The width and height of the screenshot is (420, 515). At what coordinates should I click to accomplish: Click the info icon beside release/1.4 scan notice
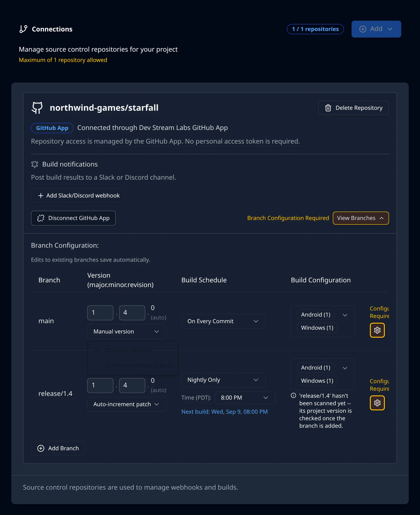pyautogui.click(x=293, y=396)
